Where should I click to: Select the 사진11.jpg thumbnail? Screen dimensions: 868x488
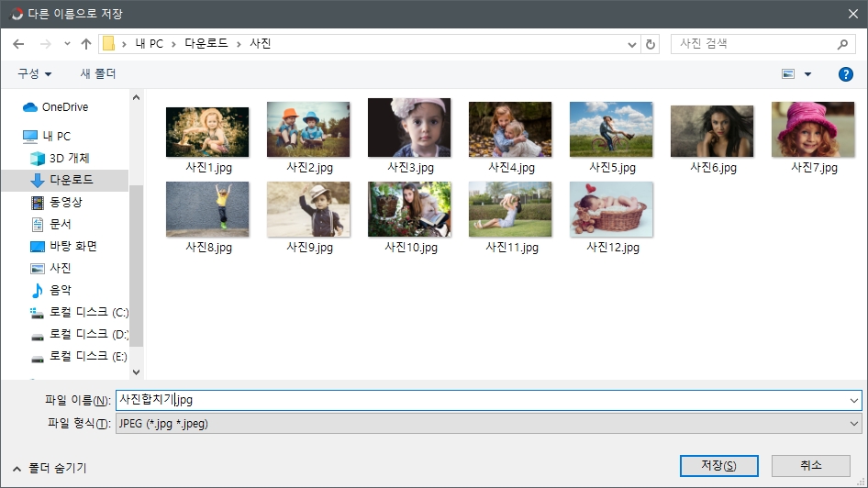(x=510, y=209)
